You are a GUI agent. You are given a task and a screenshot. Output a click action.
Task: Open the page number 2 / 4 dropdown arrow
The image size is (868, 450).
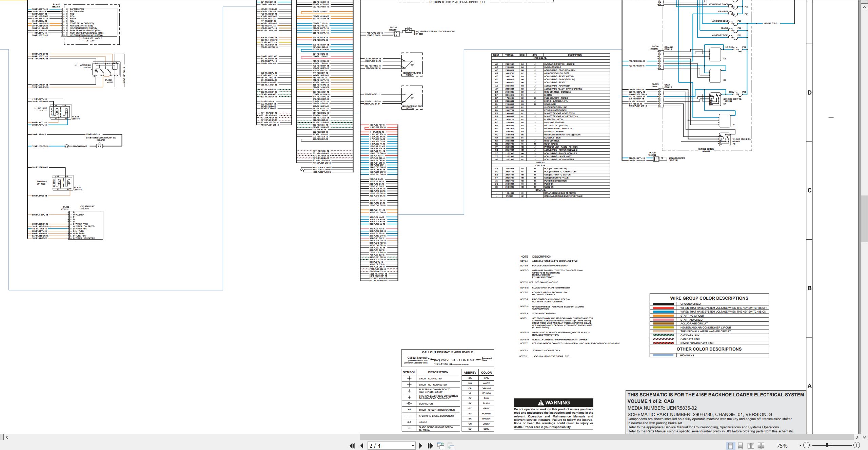tap(413, 446)
